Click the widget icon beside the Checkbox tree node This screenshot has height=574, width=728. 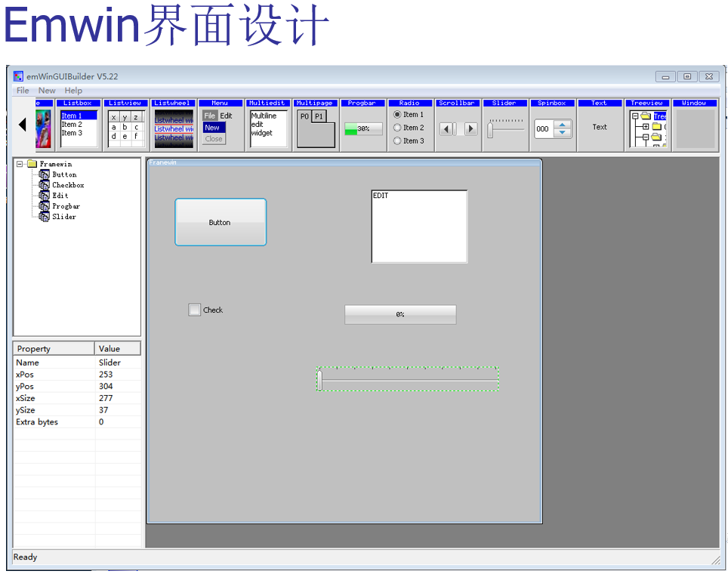click(x=44, y=185)
